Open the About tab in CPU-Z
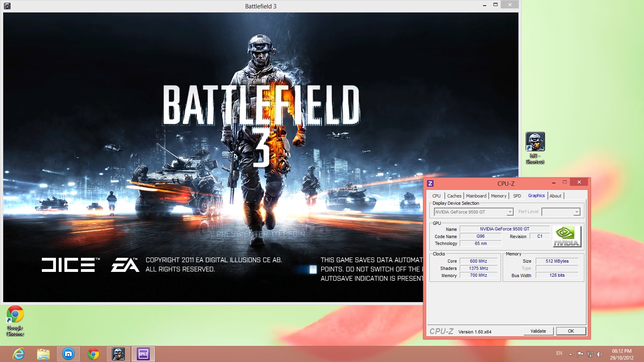Image resolution: width=644 pixels, height=362 pixels. [x=555, y=196]
